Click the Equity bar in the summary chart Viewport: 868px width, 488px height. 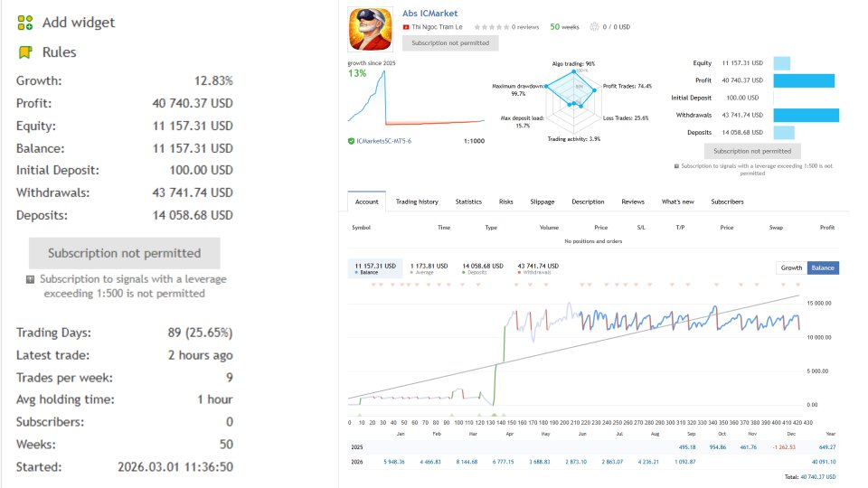pyautogui.click(x=781, y=63)
